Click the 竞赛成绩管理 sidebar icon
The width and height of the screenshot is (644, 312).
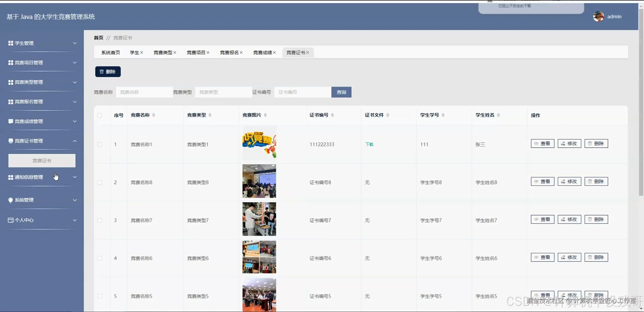(x=11, y=121)
